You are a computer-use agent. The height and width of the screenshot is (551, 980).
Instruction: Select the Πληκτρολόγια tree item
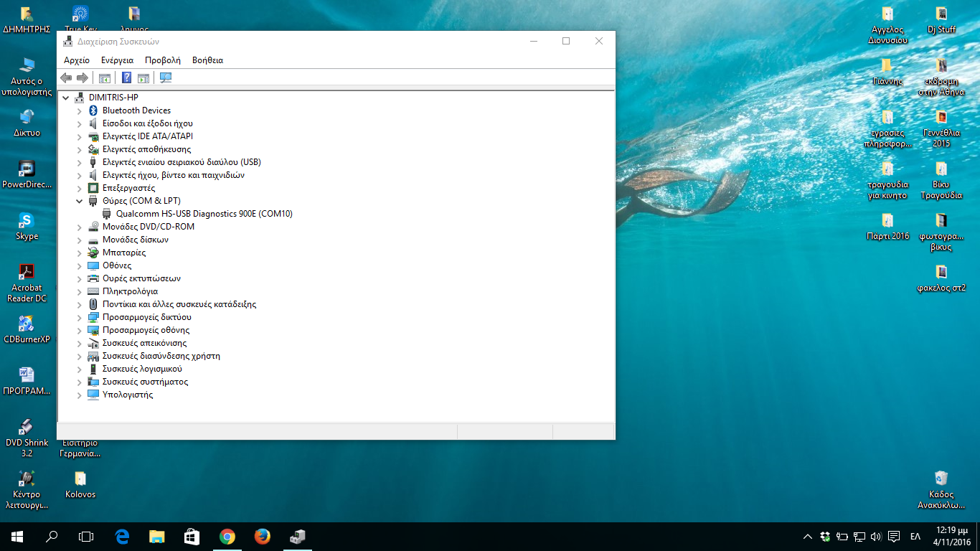(x=130, y=291)
